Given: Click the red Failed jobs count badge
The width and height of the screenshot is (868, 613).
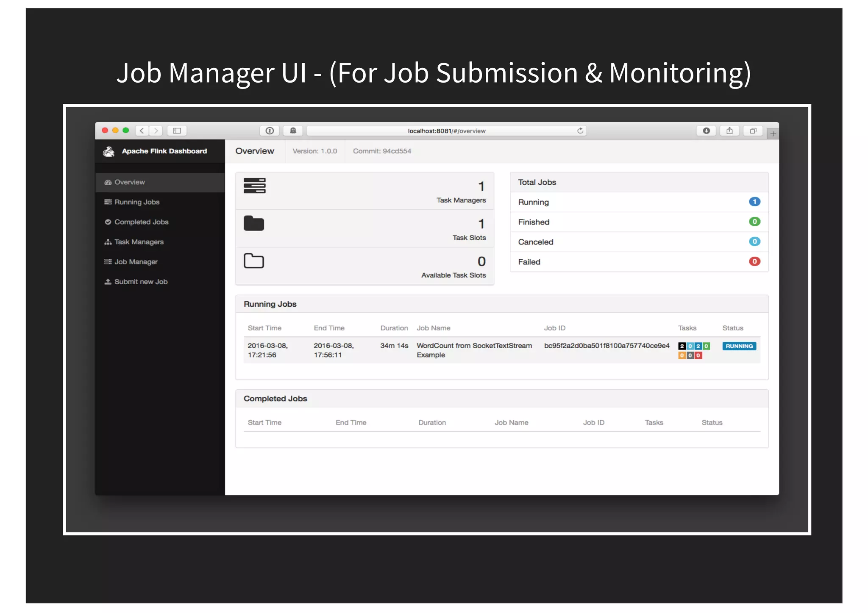Looking at the screenshot, I should (754, 262).
